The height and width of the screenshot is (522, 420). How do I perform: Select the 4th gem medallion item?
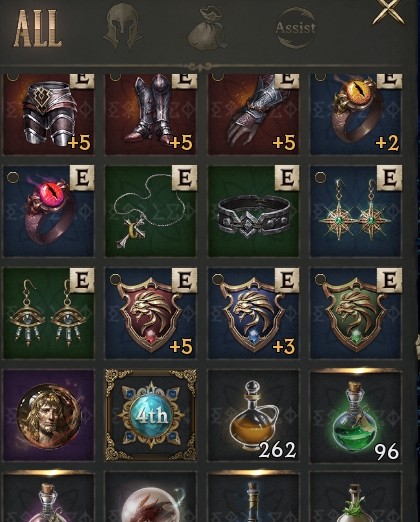pyautogui.click(x=151, y=415)
